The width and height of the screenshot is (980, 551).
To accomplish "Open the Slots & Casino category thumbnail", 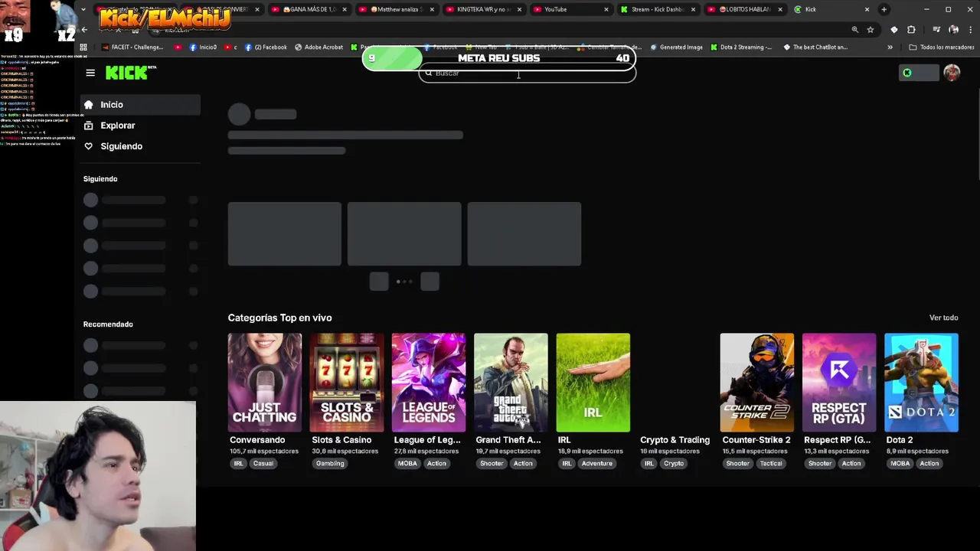I will 347,383.
